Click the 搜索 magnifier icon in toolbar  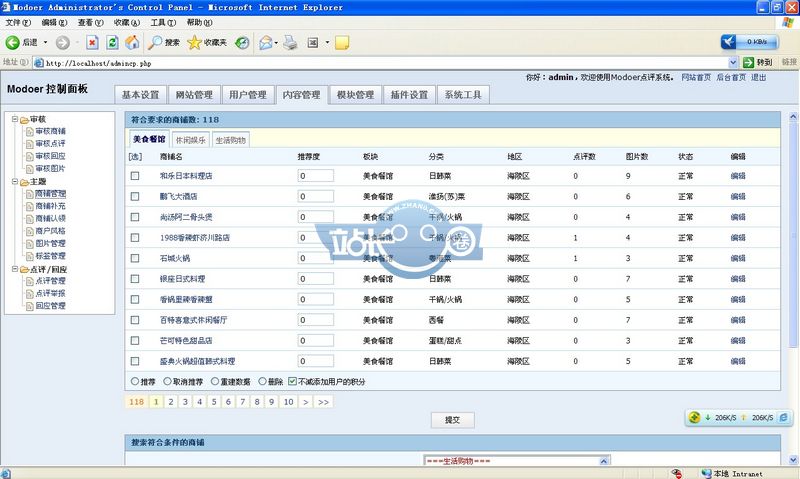tap(154, 42)
